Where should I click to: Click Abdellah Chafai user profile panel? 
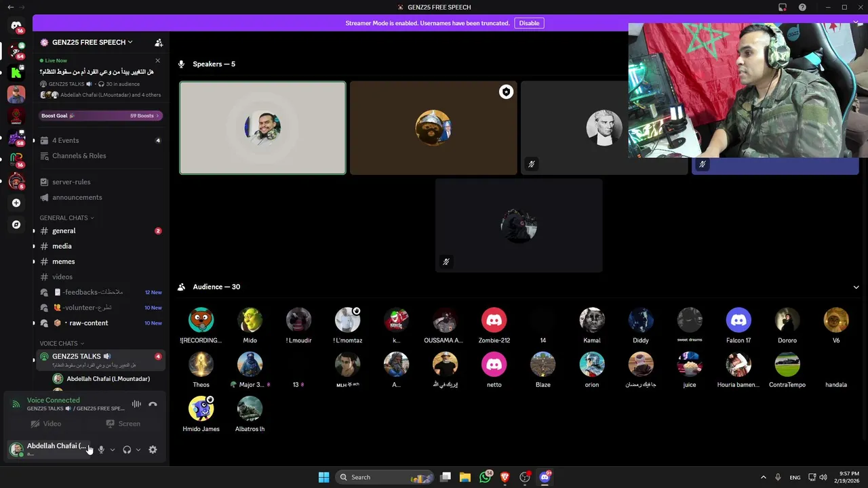coord(49,449)
